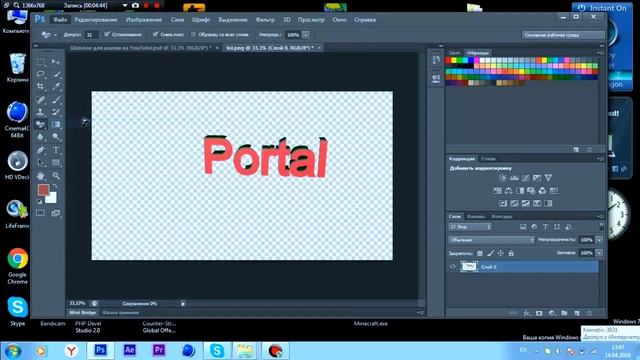This screenshot has height=360, width=640.
Task: Select the Clone Stamp tool
Action: pyautogui.click(x=40, y=112)
